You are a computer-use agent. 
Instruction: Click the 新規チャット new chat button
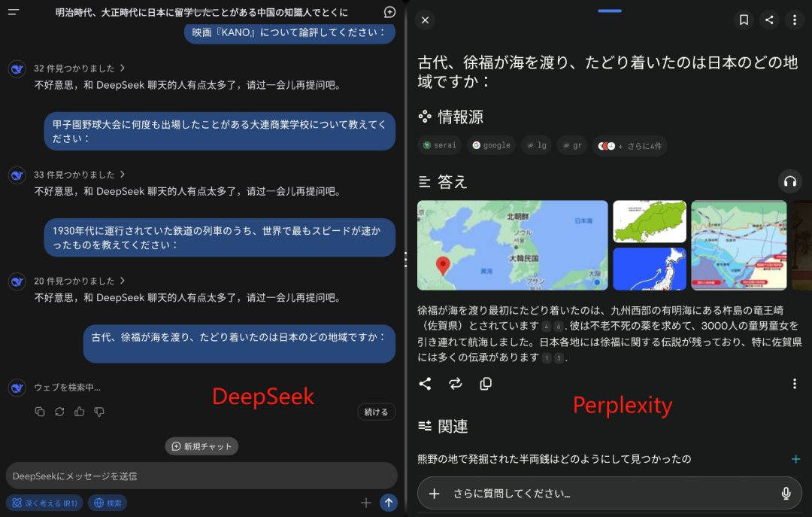[202, 446]
